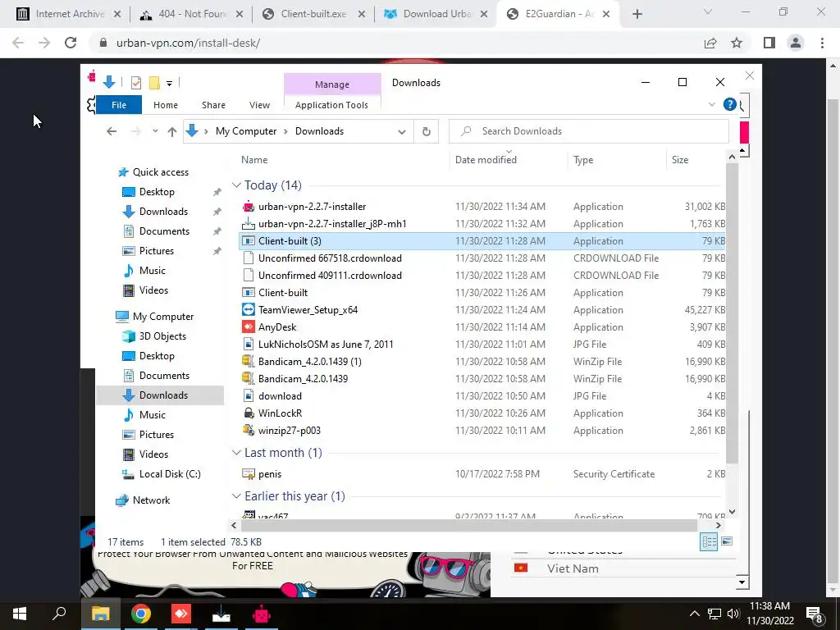Open Chrome from the taskbar
Image resolution: width=840 pixels, height=630 pixels.
pos(141,614)
